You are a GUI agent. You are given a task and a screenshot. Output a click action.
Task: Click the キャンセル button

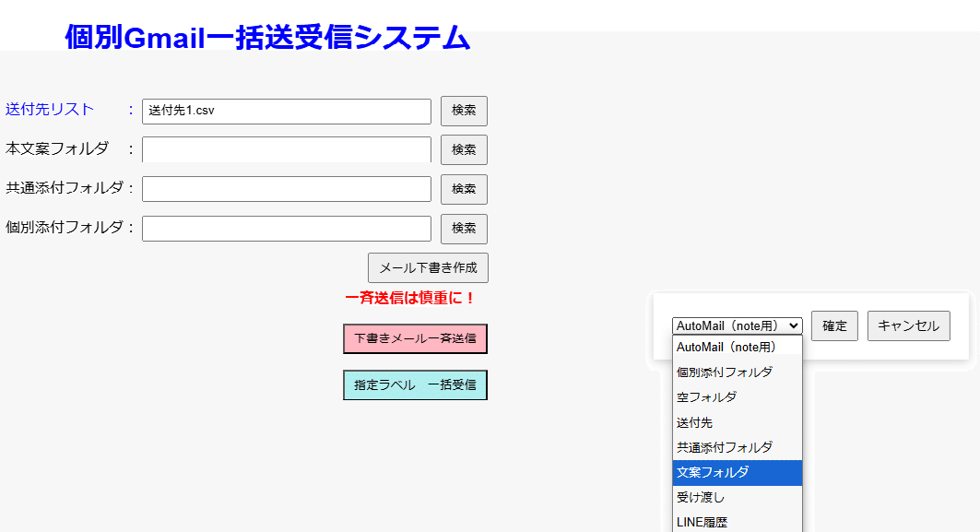point(909,325)
